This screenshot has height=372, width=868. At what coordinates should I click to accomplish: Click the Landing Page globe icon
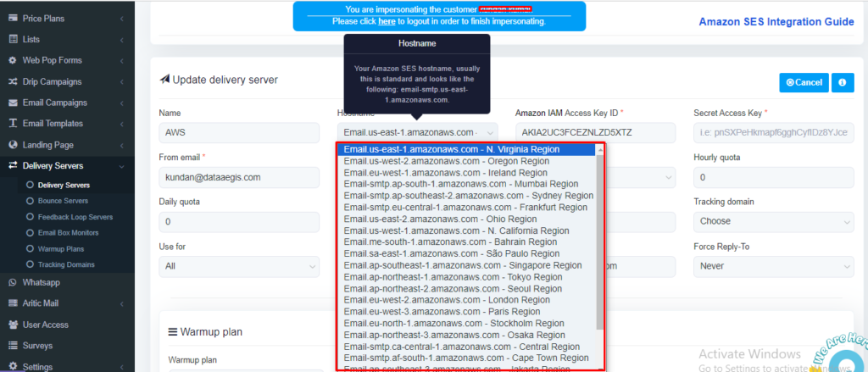13,145
